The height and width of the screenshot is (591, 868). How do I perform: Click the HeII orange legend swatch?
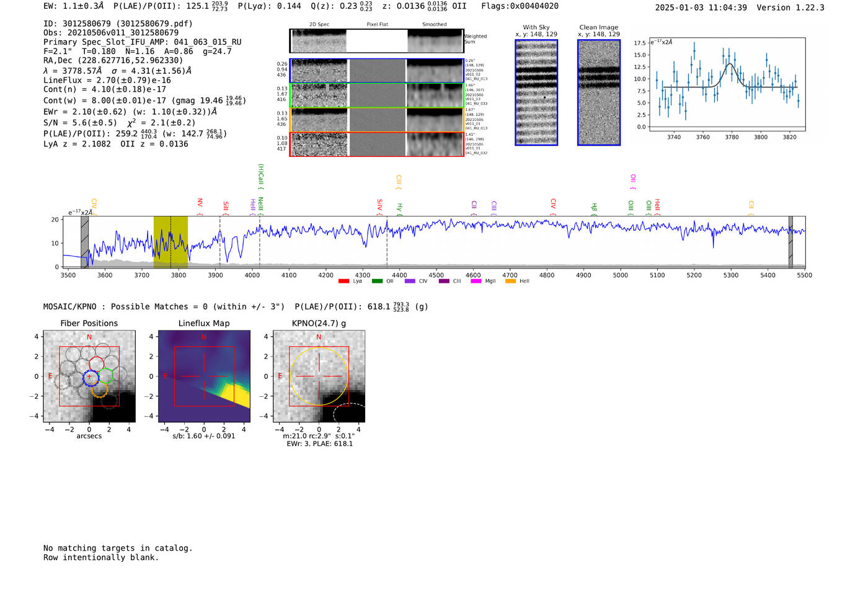510,281
